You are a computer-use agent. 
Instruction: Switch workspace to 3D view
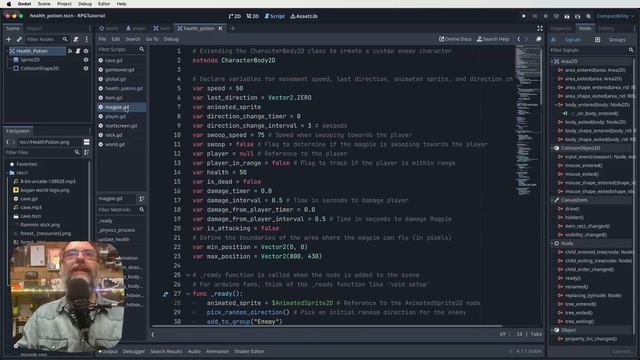click(253, 16)
